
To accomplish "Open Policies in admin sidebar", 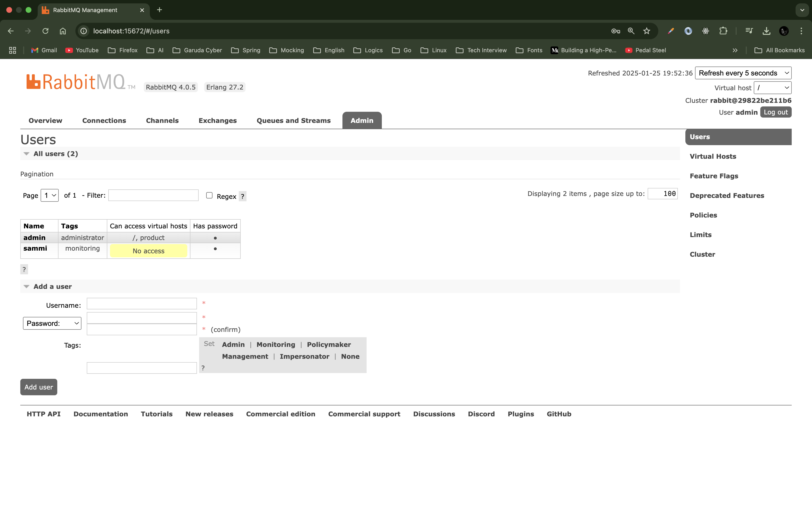I will tap(703, 215).
